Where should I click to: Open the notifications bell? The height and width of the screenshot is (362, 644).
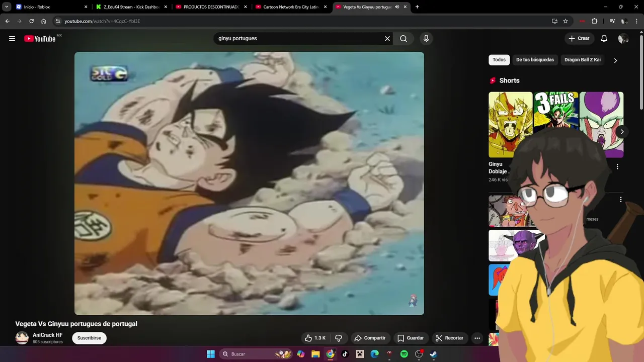pyautogui.click(x=604, y=39)
